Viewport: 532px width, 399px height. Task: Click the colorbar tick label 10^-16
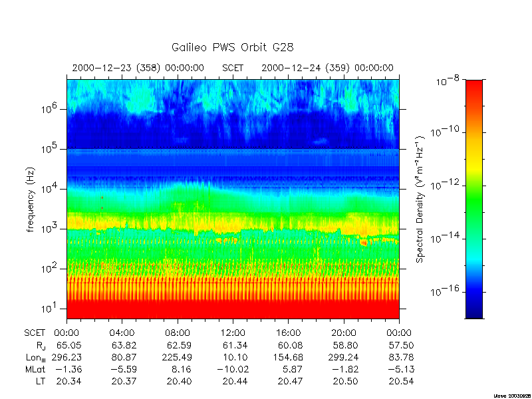[x=444, y=291]
